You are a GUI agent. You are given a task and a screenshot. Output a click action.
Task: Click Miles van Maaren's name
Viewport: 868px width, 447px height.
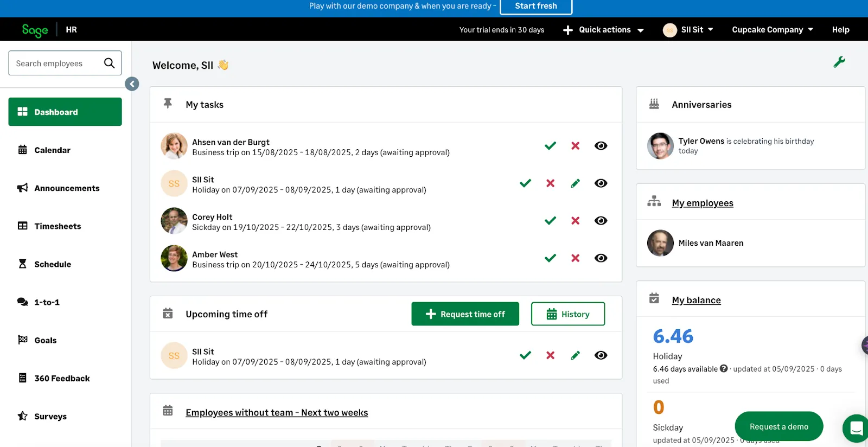click(x=711, y=243)
